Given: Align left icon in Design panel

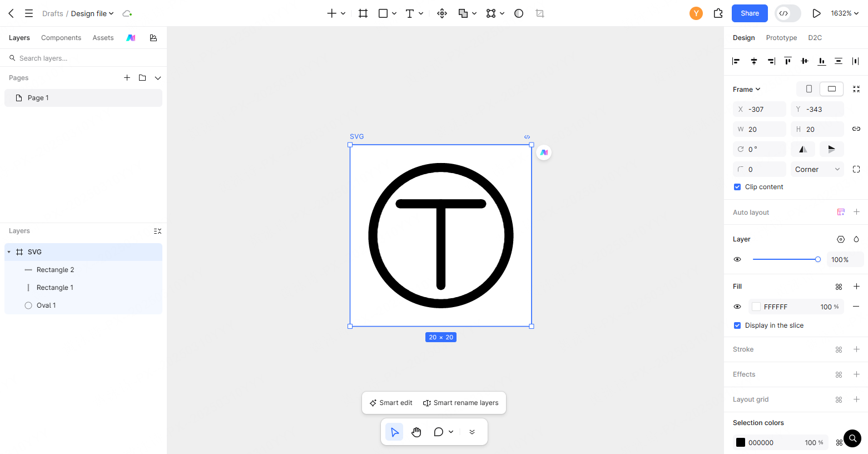Looking at the screenshot, I should (736, 61).
